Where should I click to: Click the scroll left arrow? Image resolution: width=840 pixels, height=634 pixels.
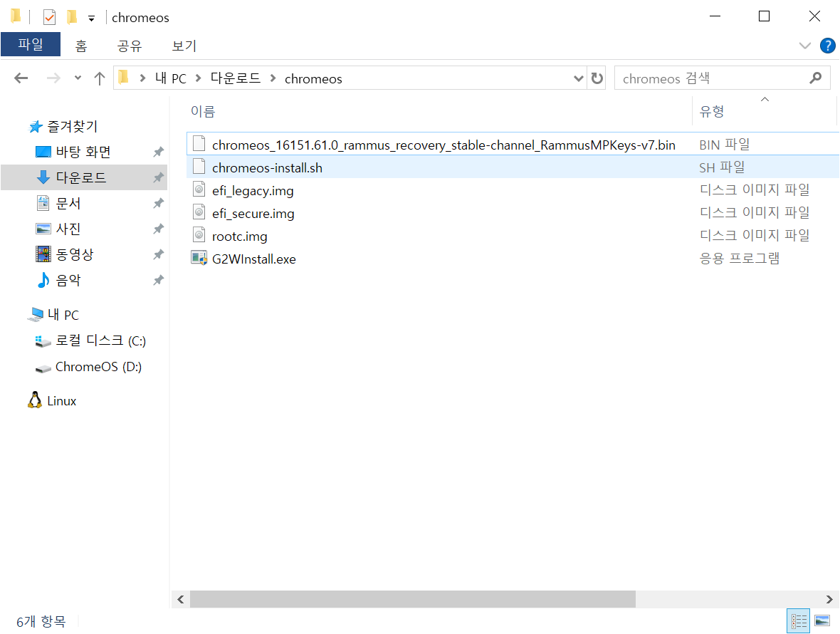[x=181, y=599]
